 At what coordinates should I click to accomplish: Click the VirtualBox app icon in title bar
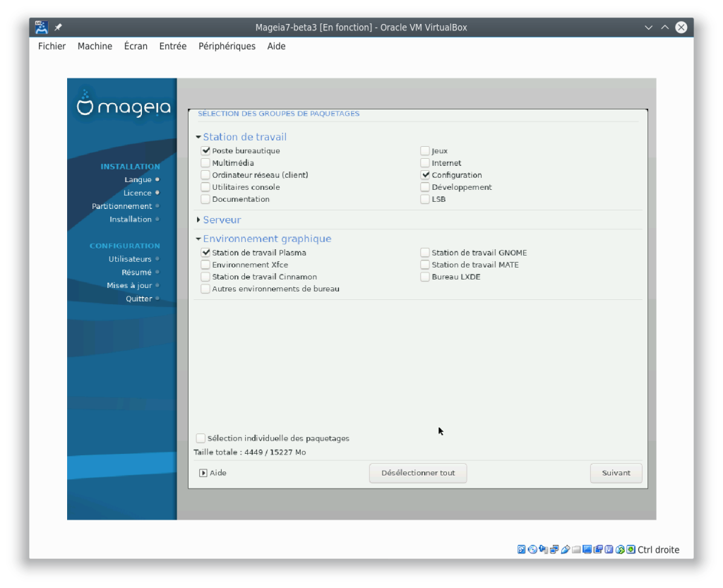click(x=42, y=28)
